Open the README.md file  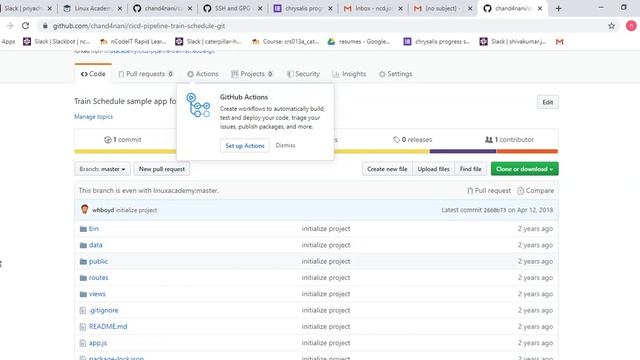pos(108,327)
